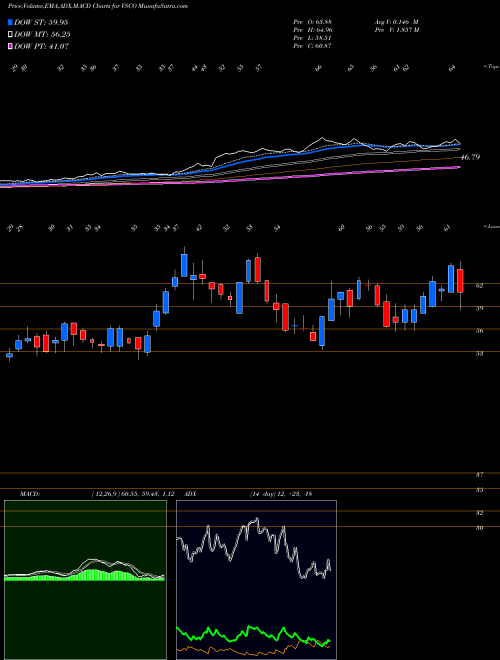The width and height of the screenshot is (500, 660).
Task: Click the white ADX line in the ADX panel
Action: [255, 547]
